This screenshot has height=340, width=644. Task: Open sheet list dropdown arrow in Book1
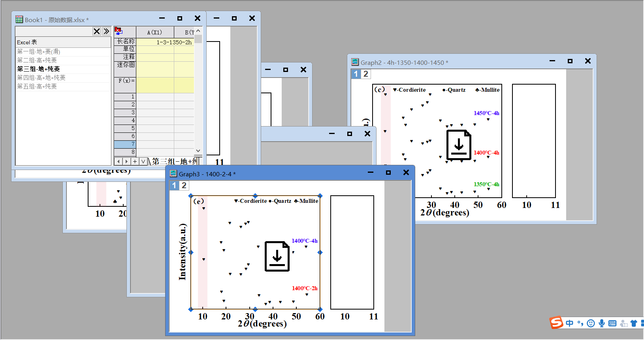point(143,161)
